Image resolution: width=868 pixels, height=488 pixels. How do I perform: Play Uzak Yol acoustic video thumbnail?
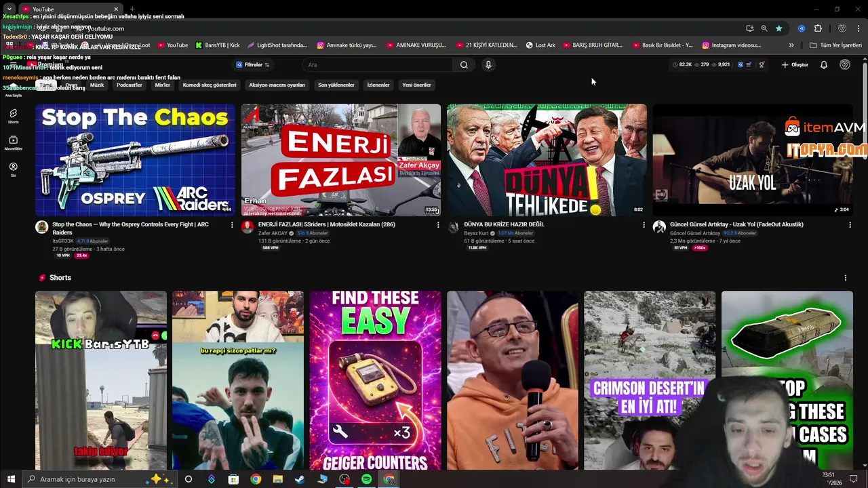pyautogui.click(x=752, y=160)
